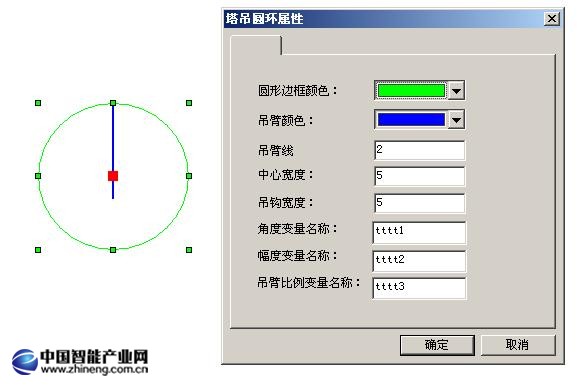This screenshot has width=577, height=387.
Task: Click the green border color swatch
Action: tap(411, 90)
